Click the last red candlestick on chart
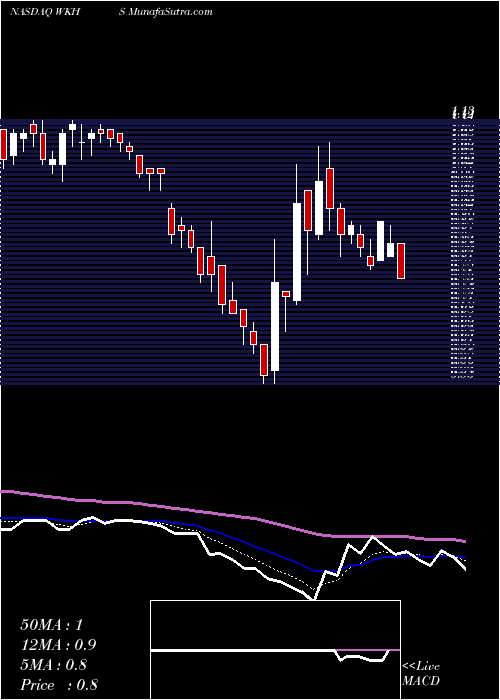Viewport: 500px width, 700px height. [x=401, y=261]
